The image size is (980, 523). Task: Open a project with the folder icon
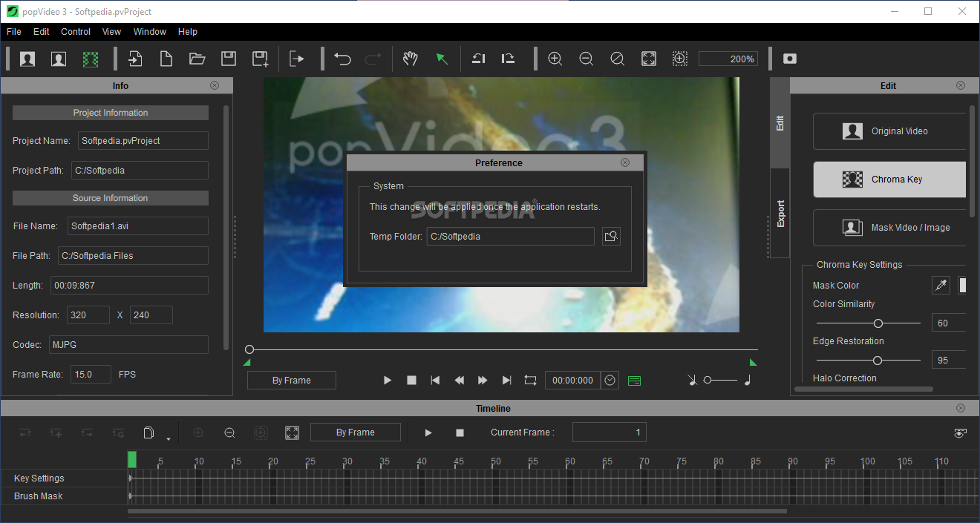197,59
